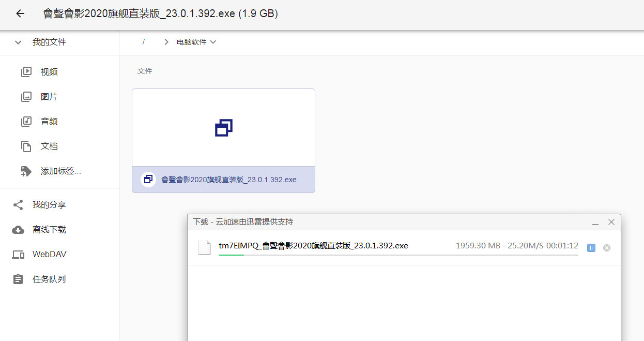Click the 下载 window title bar text
Image resolution: width=644 pixels, height=341 pixels.
coord(243,222)
